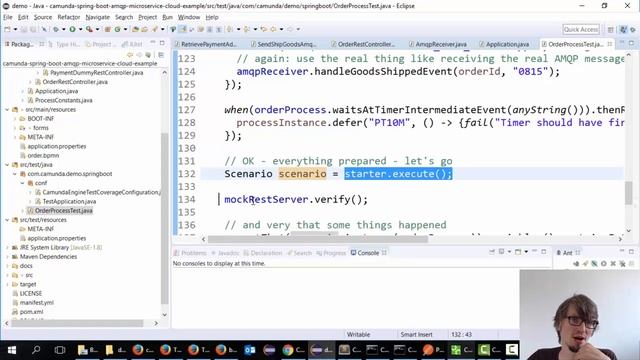Click the Toggle Mark Occurrences toolbar icon
Image resolution: width=640 pixels, height=360 pixels.
[183, 29]
